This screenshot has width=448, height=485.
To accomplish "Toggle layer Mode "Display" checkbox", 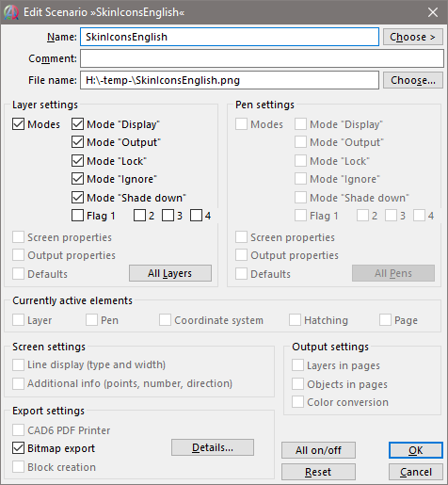I will point(77,124).
